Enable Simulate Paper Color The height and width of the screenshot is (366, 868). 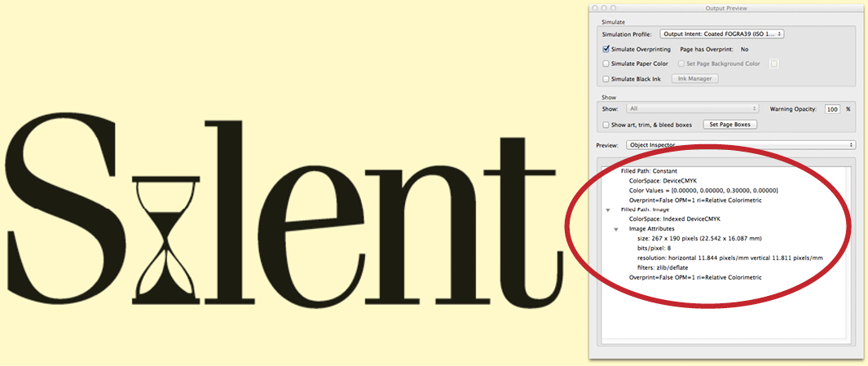[x=606, y=64]
